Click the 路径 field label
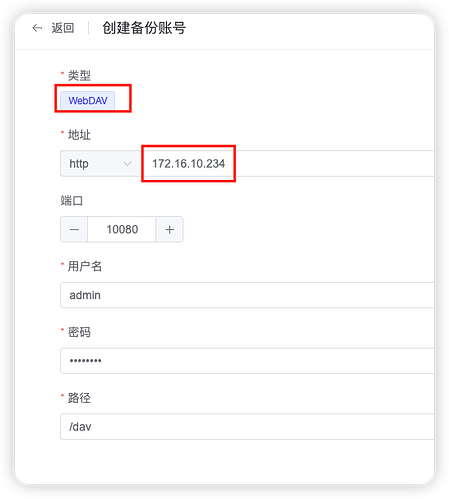The width and height of the screenshot is (449, 499). click(x=79, y=398)
